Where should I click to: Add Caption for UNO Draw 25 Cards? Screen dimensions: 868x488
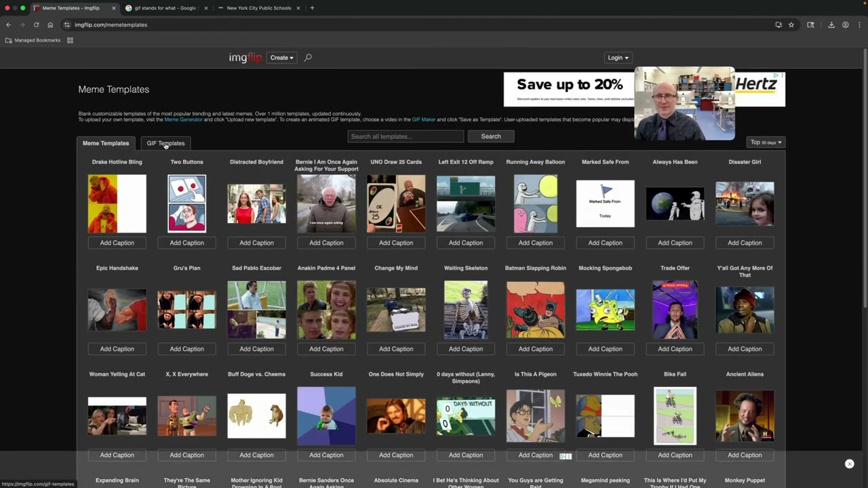click(396, 243)
